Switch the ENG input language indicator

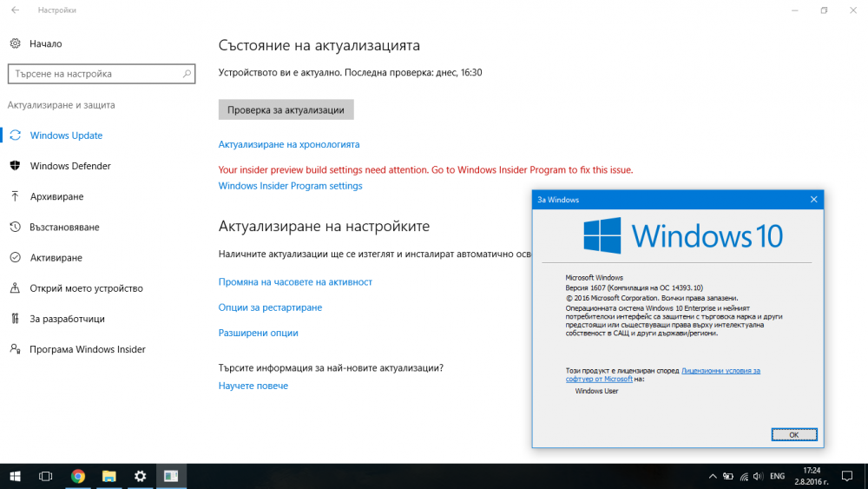[777, 476]
